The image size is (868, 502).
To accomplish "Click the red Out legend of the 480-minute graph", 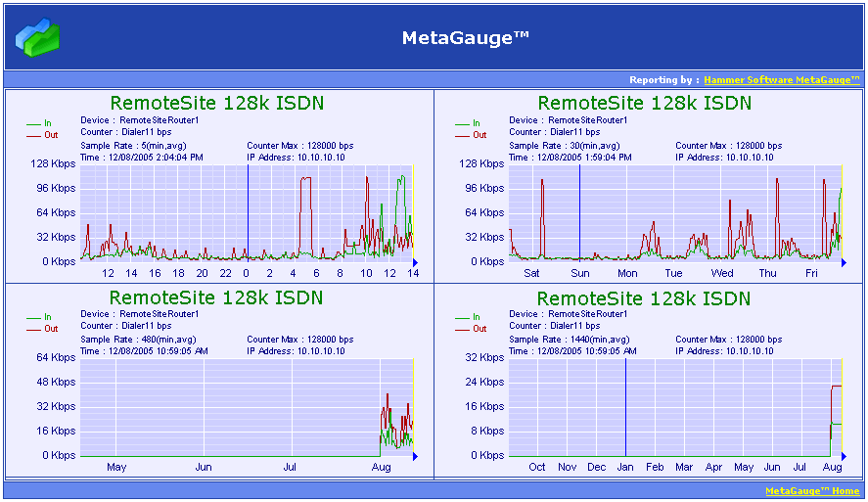I will pyautogui.click(x=42, y=329).
